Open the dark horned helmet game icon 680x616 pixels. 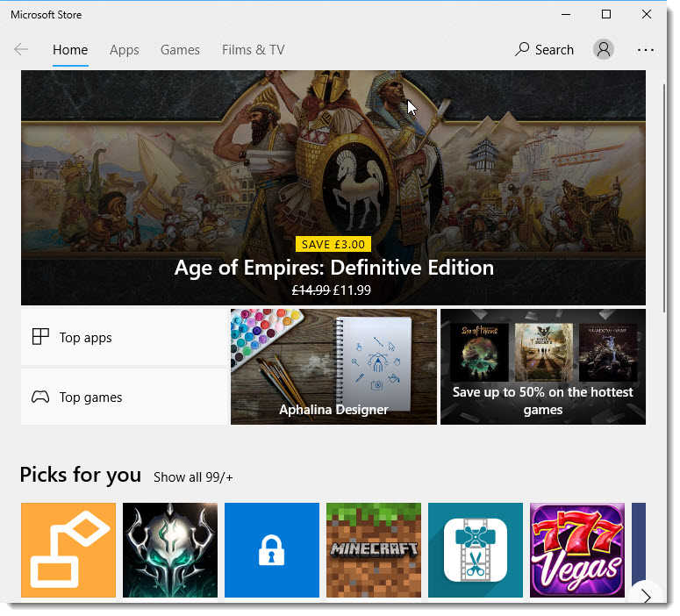(x=170, y=550)
